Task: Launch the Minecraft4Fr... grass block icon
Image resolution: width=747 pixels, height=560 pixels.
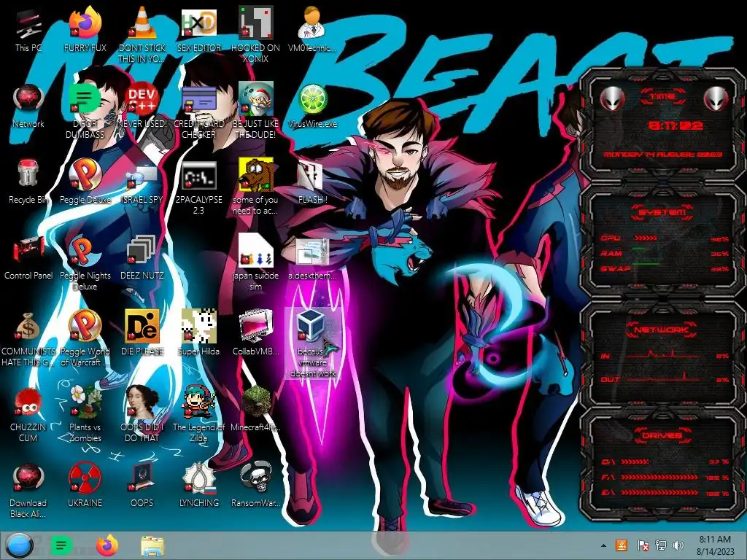Action: (255, 402)
